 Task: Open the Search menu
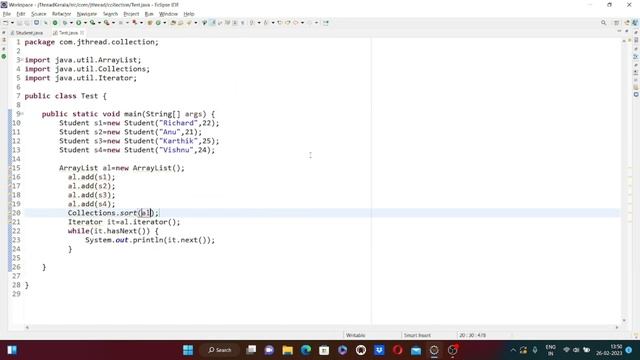[110, 14]
